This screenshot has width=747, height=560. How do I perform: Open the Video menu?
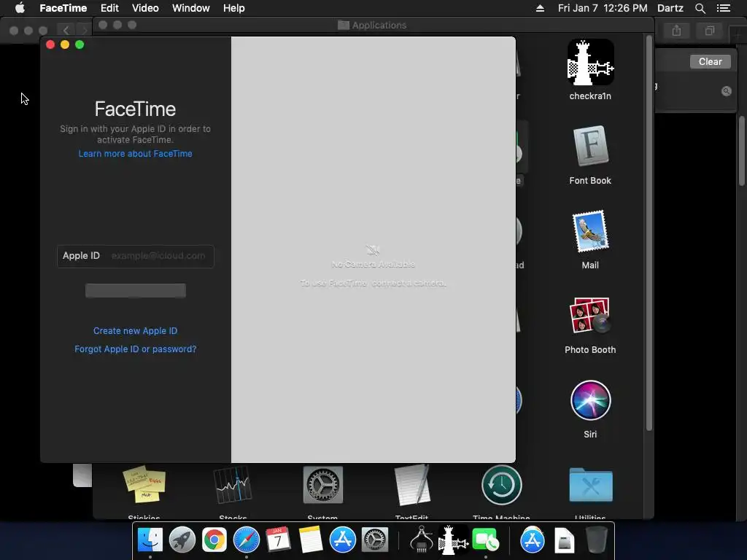coord(145,8)
